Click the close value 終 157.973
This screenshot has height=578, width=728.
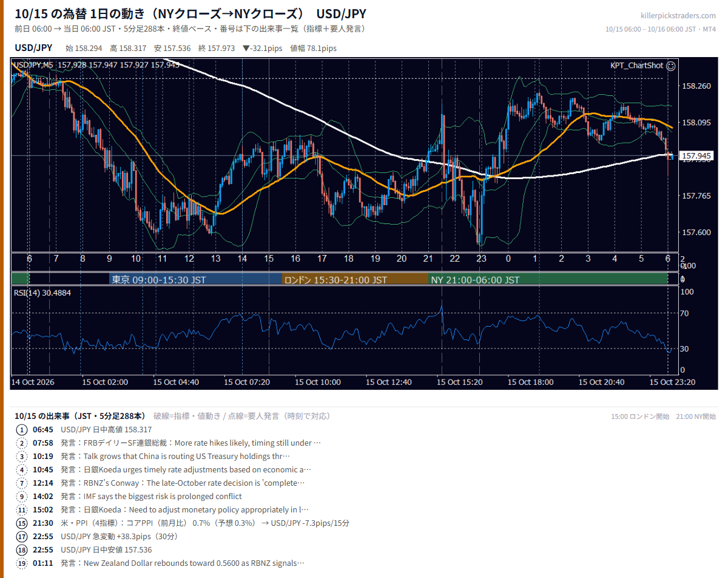pos(217,48)
